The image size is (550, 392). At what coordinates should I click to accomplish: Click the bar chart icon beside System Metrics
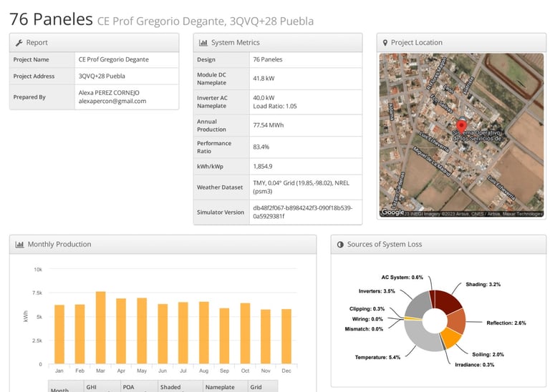203,43
